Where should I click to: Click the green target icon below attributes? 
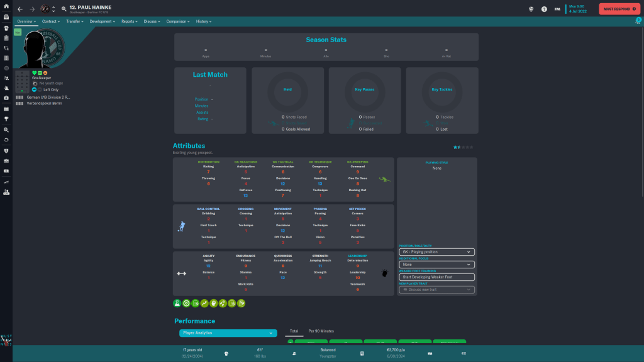click(x=187, y=303)
